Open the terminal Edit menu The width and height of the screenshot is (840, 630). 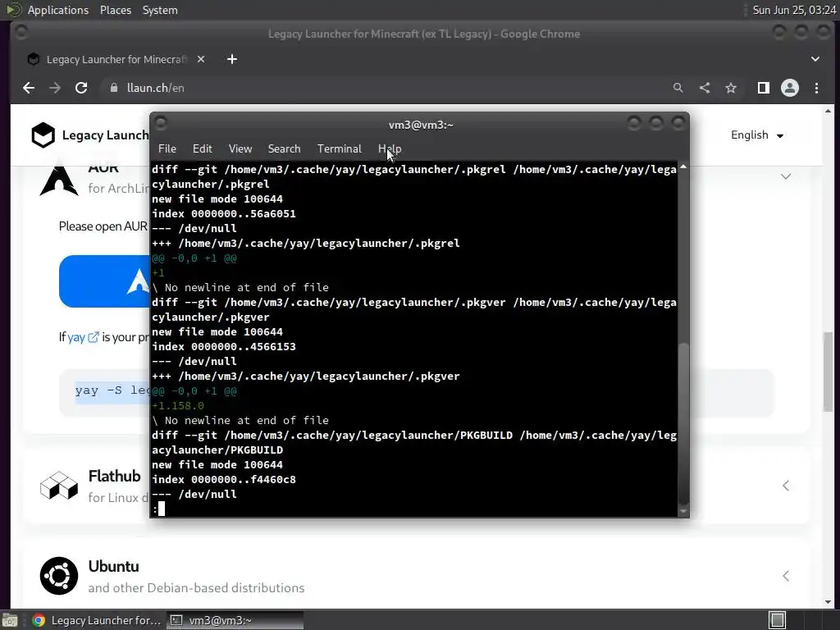(203, 149)
